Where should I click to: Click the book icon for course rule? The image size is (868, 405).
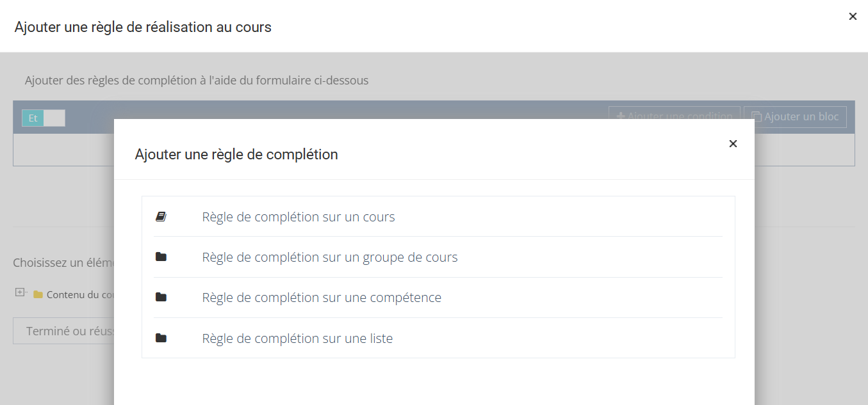point(161,217)
